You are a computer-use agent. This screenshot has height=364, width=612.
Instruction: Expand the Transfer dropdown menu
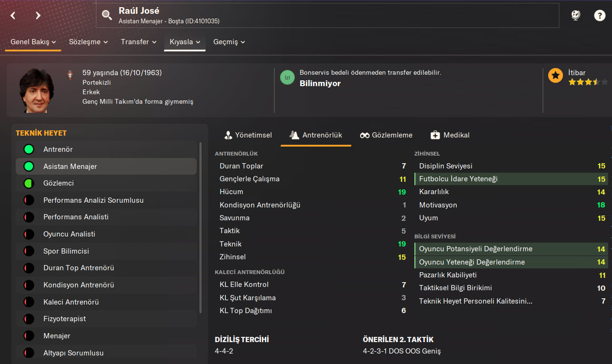[x=139, y=42]
